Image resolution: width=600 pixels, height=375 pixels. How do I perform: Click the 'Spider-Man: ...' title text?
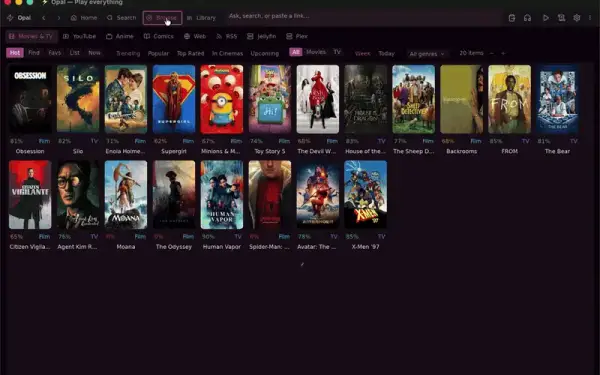coord(269,247)
